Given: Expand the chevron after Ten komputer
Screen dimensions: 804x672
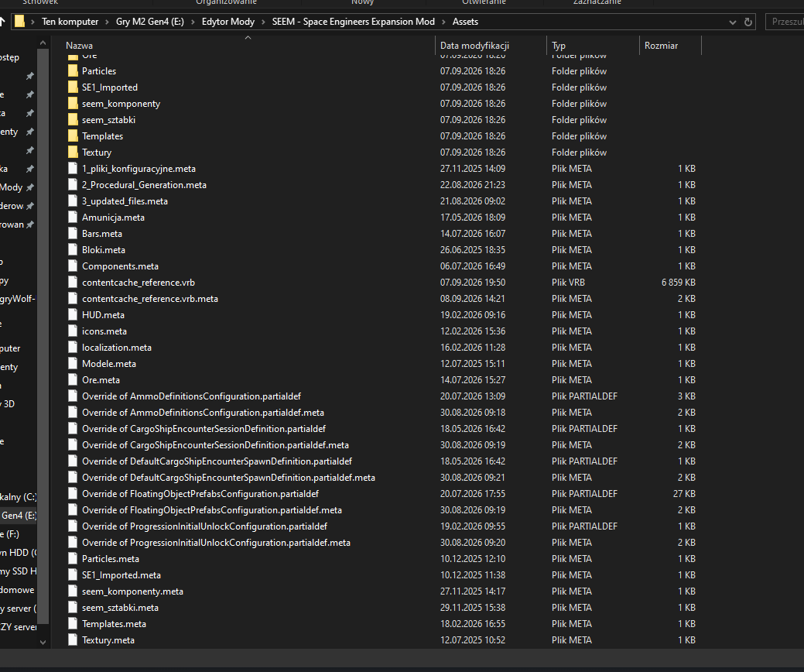Looking at the screenshot, I should [x=107, y=22].
